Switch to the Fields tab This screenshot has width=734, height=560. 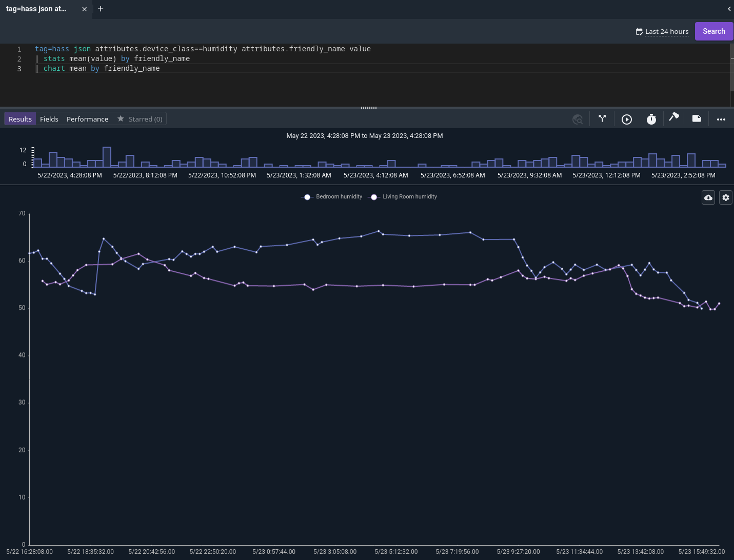click(49, 118)
